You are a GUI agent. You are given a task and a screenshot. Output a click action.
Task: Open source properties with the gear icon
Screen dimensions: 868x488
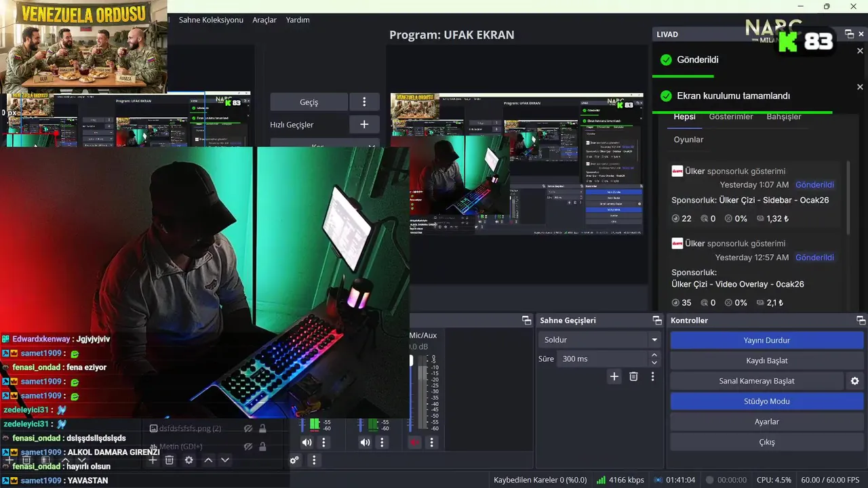(x=189, y=460)
